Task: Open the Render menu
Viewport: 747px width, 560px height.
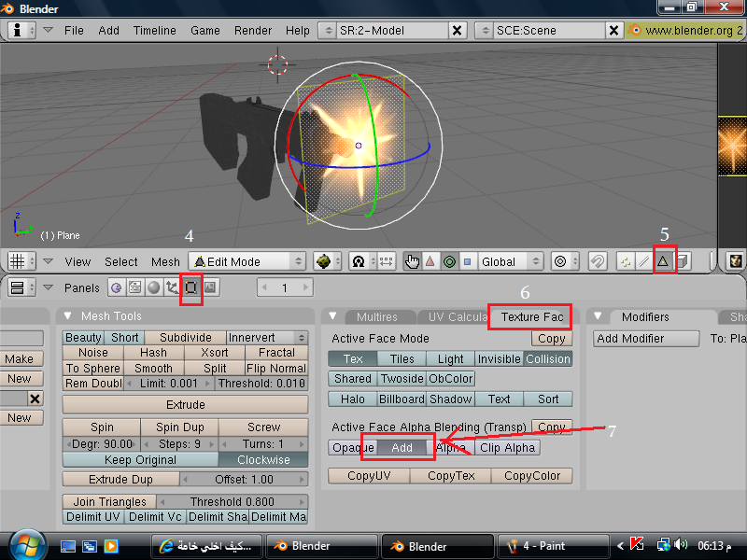Action: coord(252,31)
